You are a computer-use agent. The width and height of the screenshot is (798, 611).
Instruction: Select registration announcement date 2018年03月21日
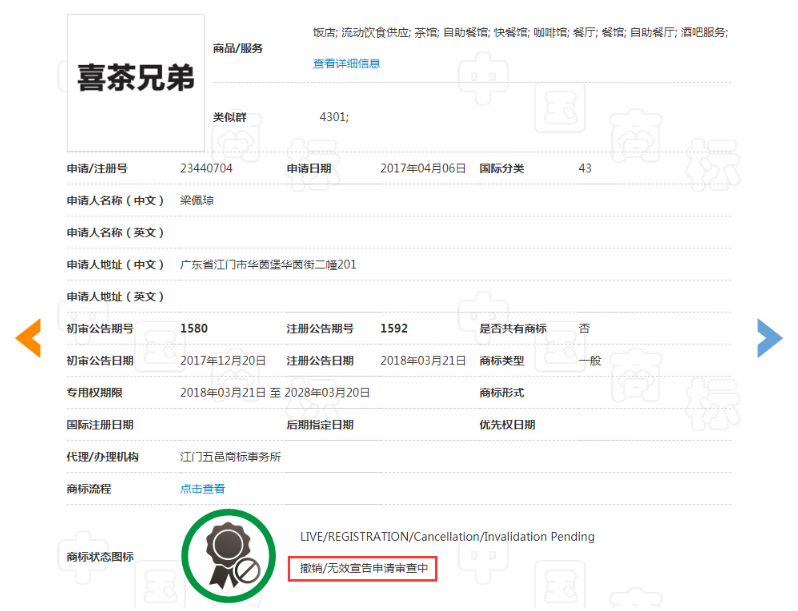coord(423,361)
